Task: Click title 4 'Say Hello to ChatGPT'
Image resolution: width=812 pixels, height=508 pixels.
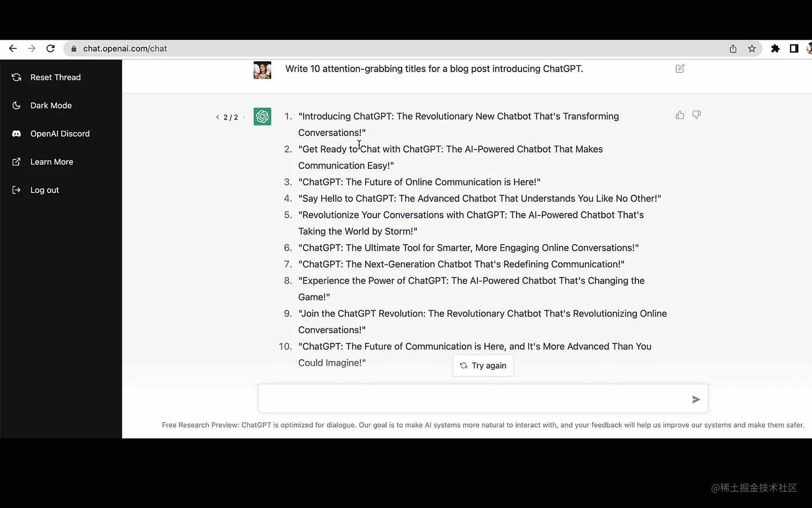Action: (347, 198)
